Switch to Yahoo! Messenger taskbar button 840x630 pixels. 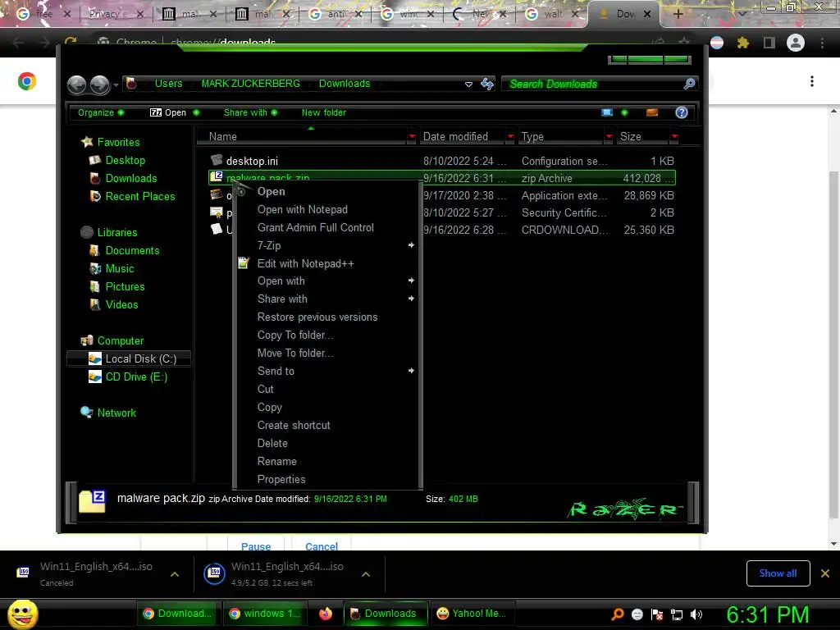coord(472,614)
